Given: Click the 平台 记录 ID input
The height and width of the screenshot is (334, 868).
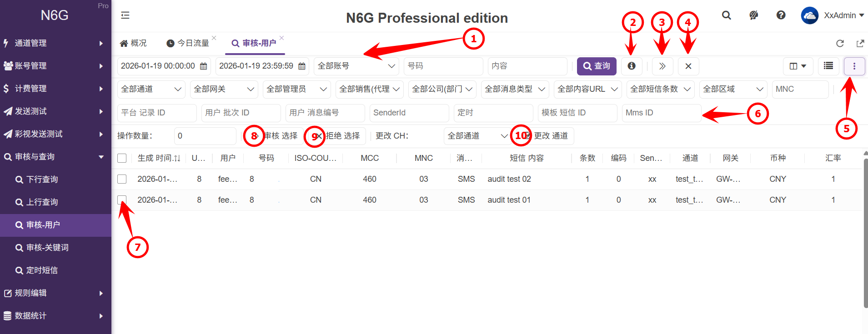Looking at the screenshot, I should pyautogui.click(x=157, y=113).
